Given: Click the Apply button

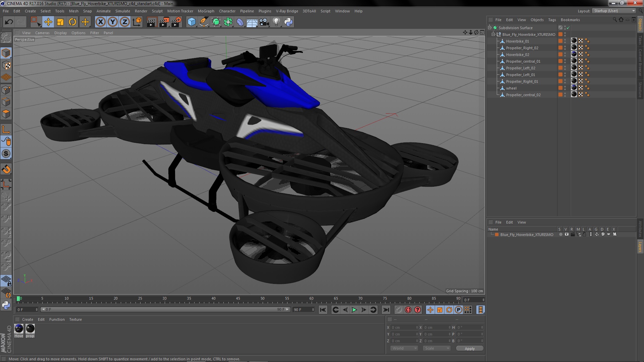Looking at the screenshot, I should pyautogui.click(x=470, y=349).
